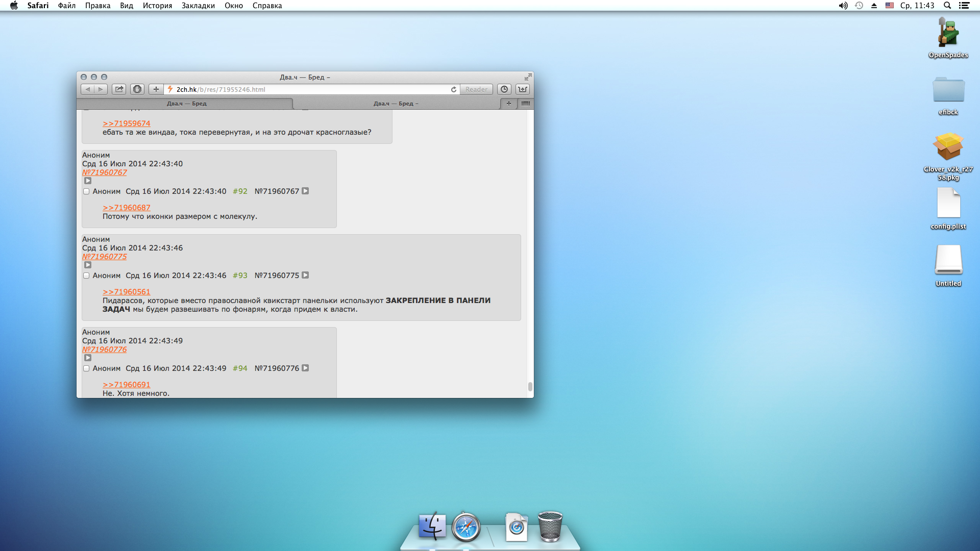Check the checkbox for post #94
This screenshot has width=980, height=551.
[x=86, y=368]
